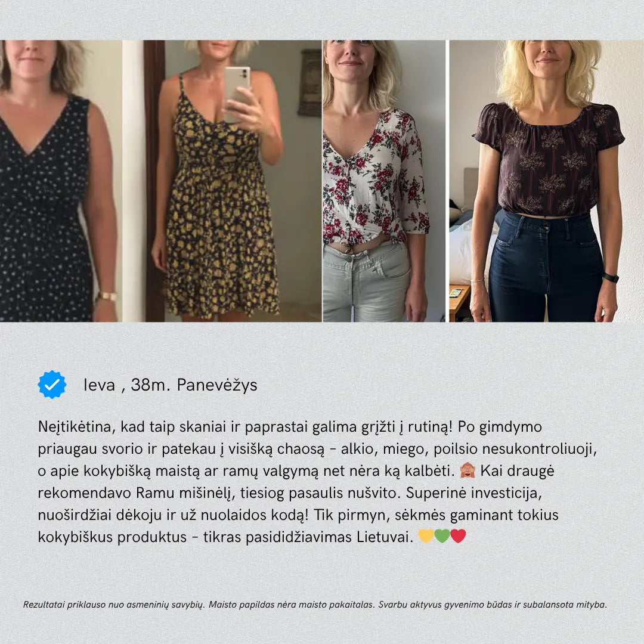Click the gold wristwatch in first photo
Viewport: 644px width, 644px height.
(107, 296)
